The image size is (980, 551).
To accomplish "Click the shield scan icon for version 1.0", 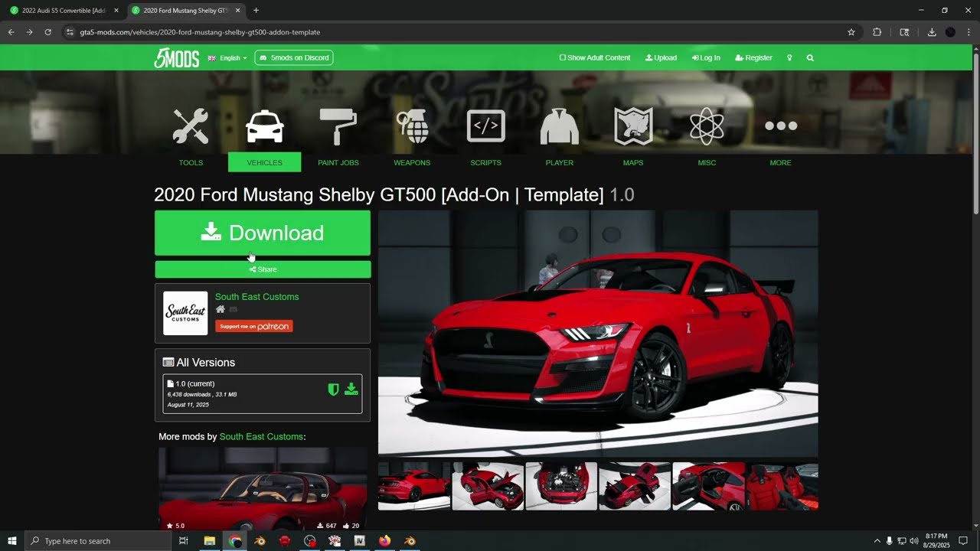I will (x=333, y=390).
